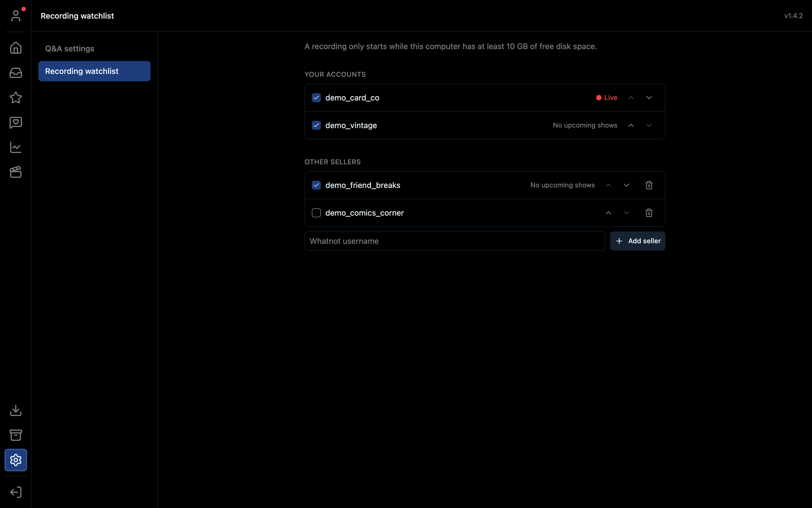The height and width of the screenshot is (508, 812).
Task: Click the Live status on demo_card_co
Action: 607,97
